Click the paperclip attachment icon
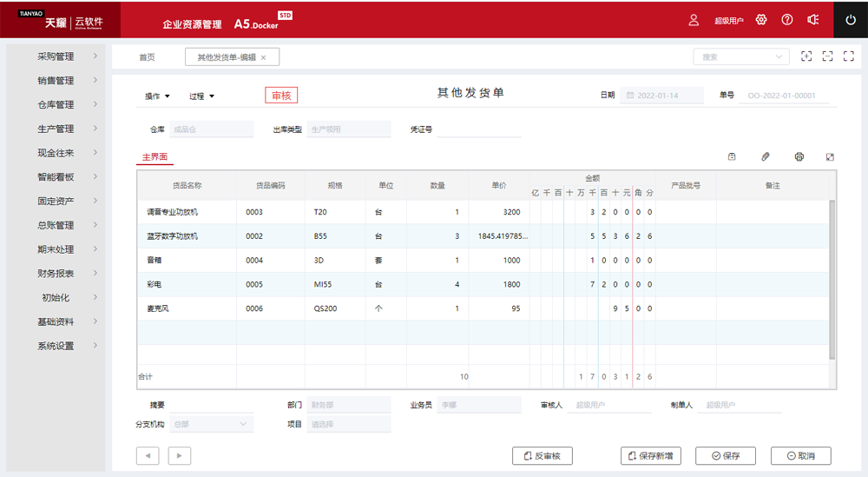Image resolution: width=868 pixels, height=477 pixels. point(766,156)
